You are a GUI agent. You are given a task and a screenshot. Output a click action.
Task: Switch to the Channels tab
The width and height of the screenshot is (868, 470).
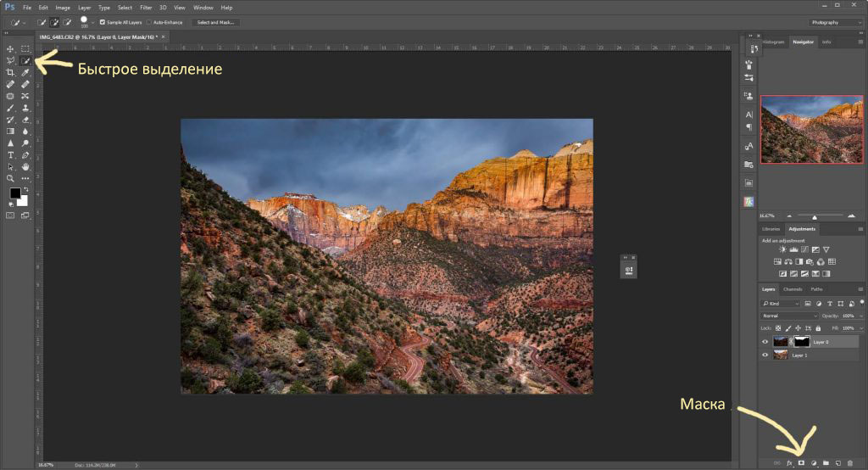pos(793,289)
